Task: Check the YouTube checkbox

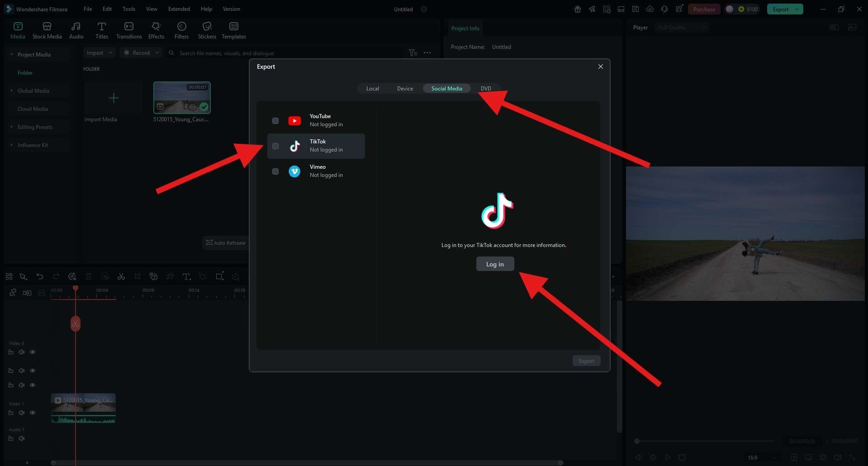Action: [x=275, y=121]
